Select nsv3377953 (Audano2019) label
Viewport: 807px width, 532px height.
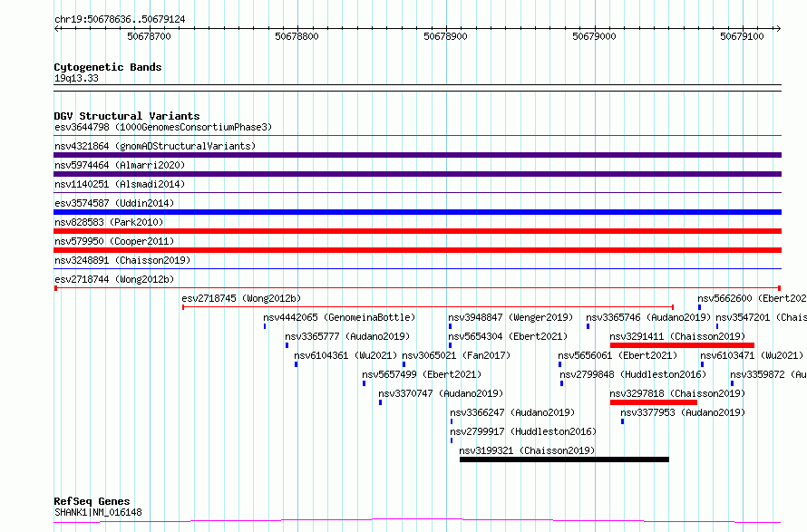(683, 412)
